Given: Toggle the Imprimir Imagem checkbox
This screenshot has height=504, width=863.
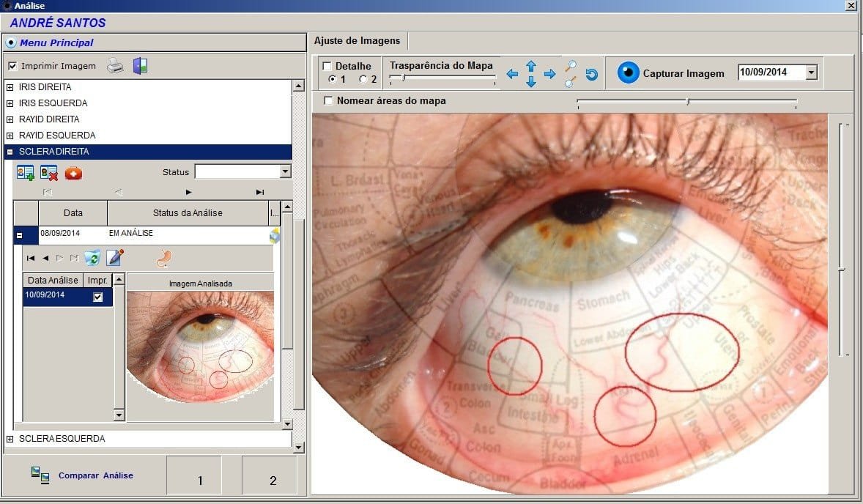Looking at the screenshot, I should 12,66.
